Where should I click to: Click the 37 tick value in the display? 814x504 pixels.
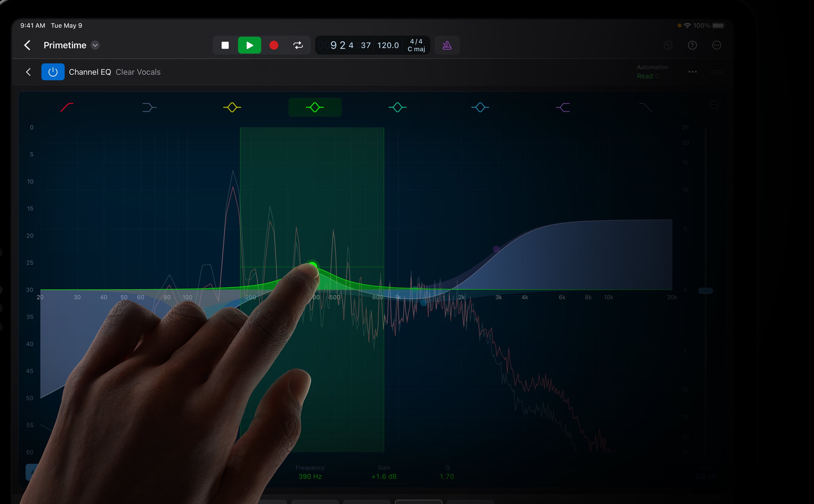(366, 45)
